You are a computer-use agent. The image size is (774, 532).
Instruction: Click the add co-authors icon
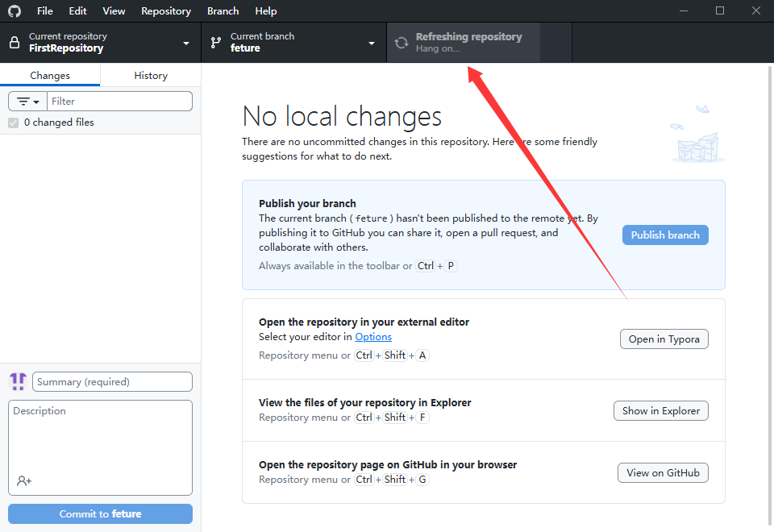click(24, 481)
